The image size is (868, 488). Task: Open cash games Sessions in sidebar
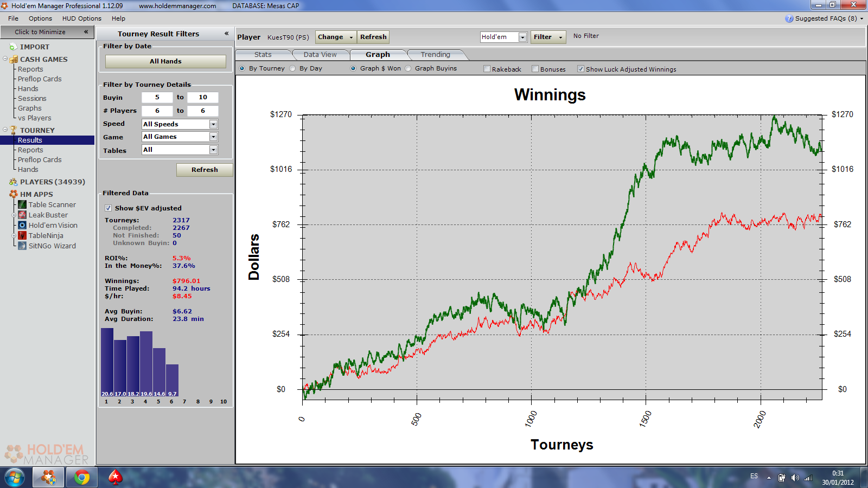pyautogui.click(x=32, y=98)
